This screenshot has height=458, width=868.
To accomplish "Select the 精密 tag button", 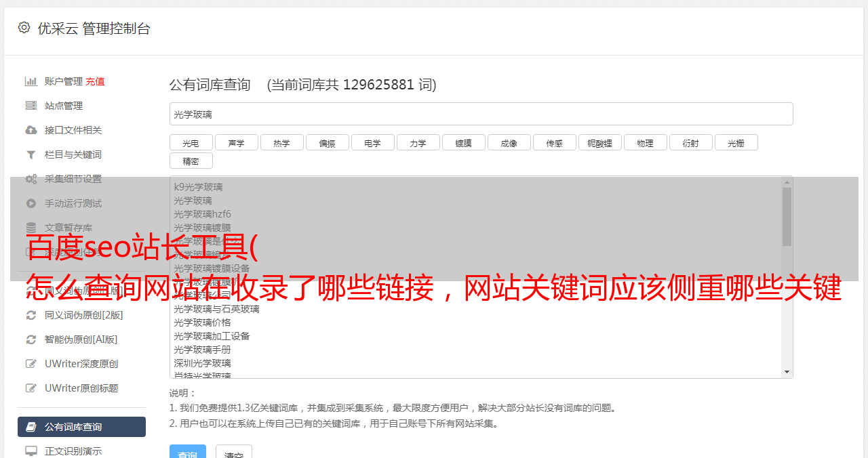I will 191,161.
